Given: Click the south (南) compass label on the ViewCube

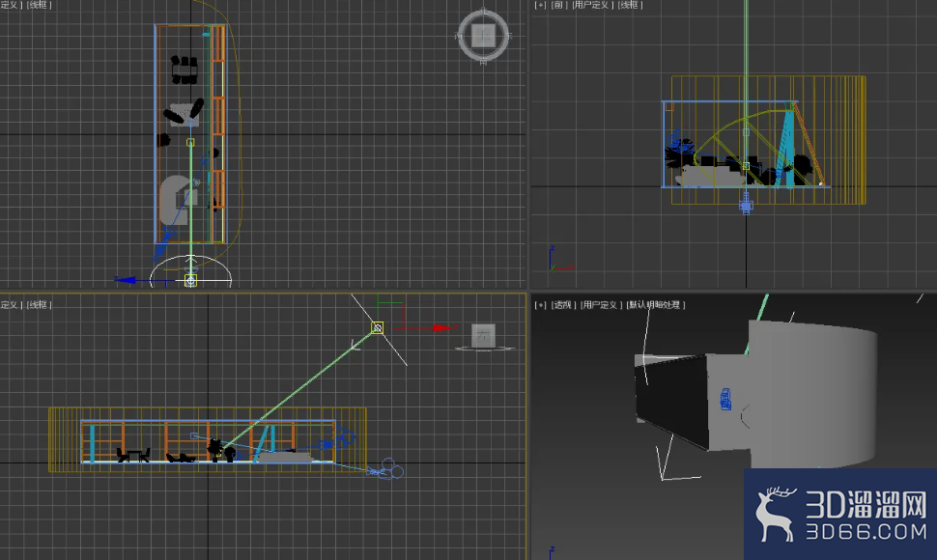Looking at the screenshot, I should [x=483, y=61].
